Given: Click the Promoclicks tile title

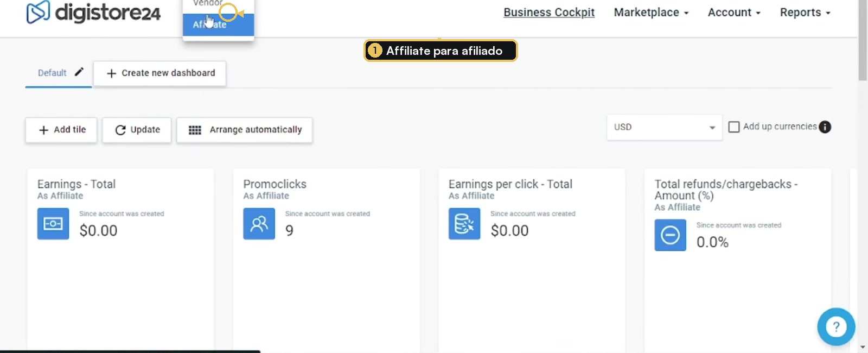Looking at the screenshot, I should 275,184.
